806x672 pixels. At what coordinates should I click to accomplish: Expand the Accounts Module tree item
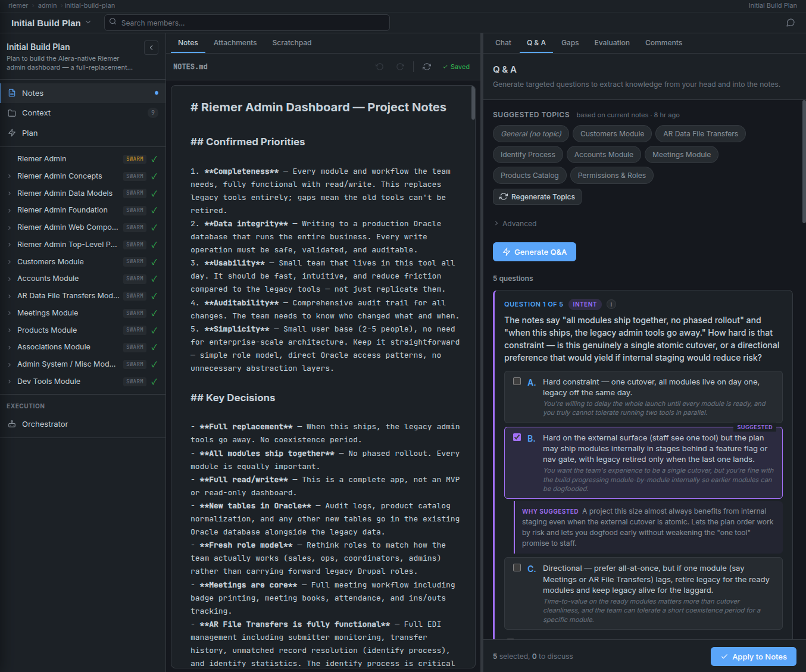[10, 279]
